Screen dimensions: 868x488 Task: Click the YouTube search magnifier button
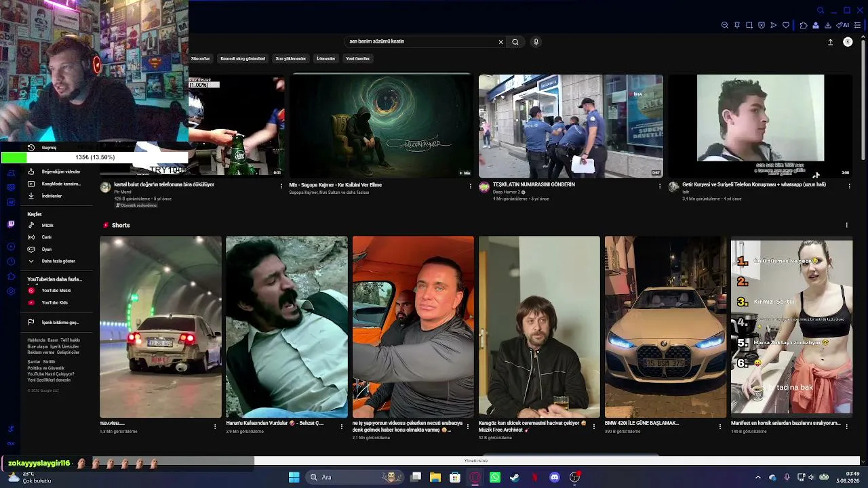[x=515, y=42]
